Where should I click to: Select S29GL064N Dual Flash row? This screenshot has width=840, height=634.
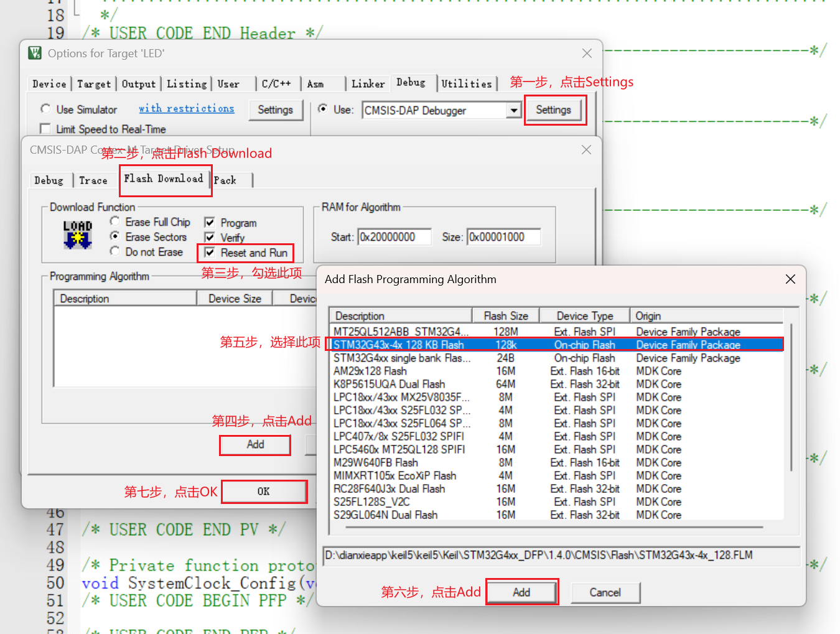pos(556,515)
